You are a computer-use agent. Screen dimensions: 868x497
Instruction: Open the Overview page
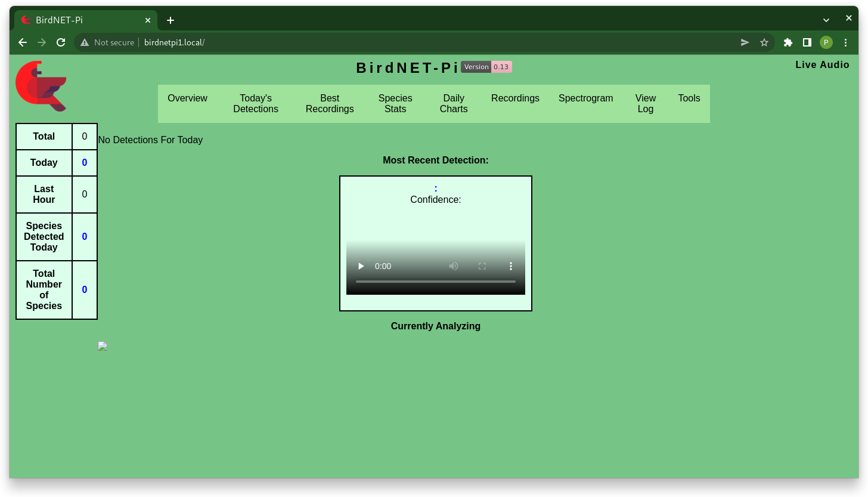[187, 98]
